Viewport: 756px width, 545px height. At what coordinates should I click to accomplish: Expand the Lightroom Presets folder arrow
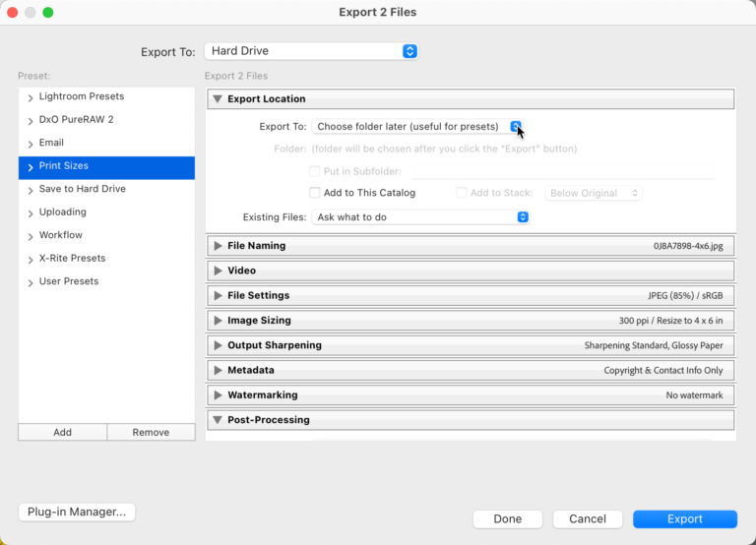click(x=31, y=97)
